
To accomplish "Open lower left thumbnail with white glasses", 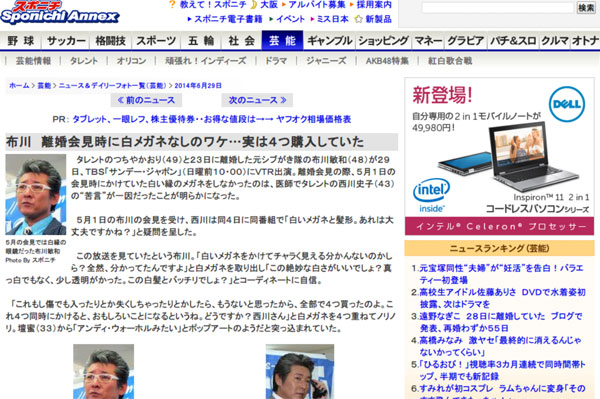I will tap(104, 371).
